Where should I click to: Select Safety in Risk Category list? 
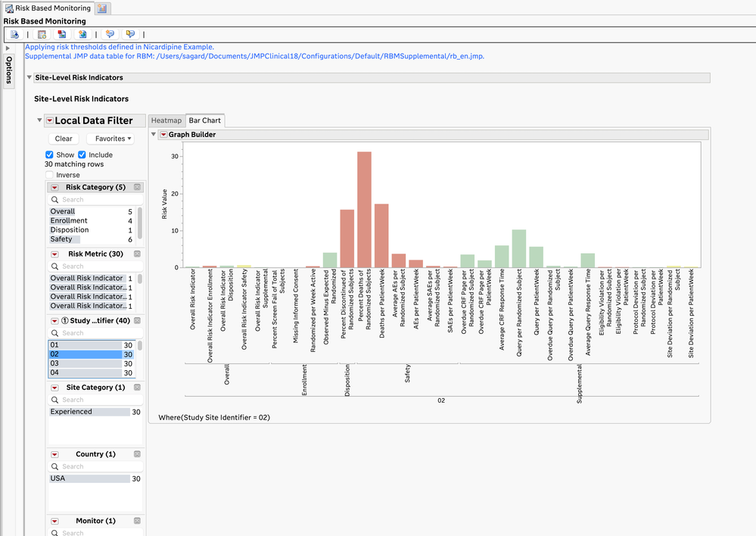point(91,238)
